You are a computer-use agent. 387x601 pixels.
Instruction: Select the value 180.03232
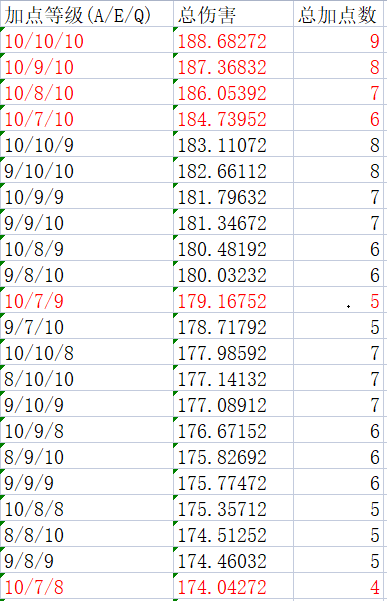click(x=233, y=275)
